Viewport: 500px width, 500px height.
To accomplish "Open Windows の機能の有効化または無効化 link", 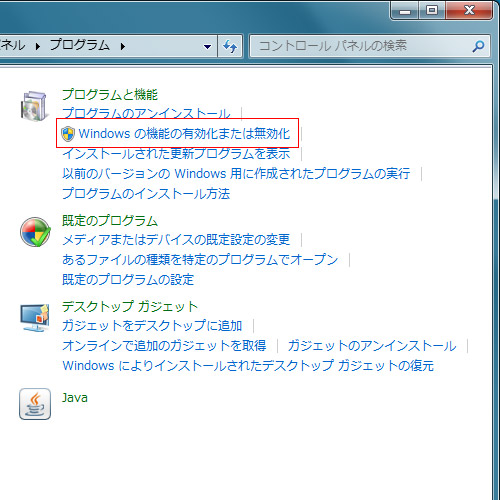I will point(184,134).
